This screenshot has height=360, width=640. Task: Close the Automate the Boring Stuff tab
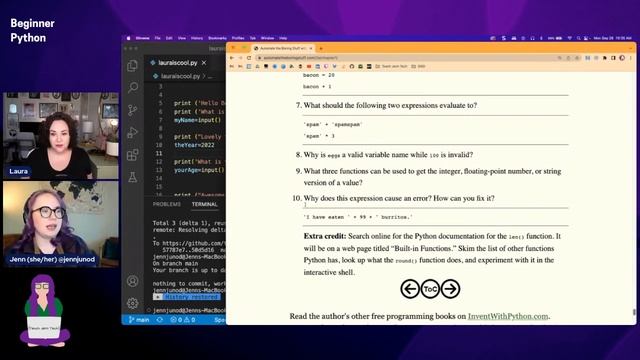(311, 48)
